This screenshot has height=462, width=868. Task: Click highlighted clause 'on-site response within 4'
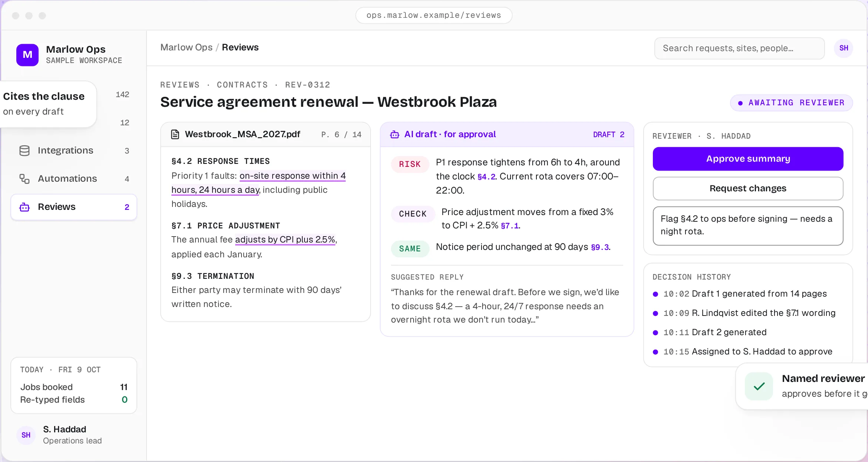293,176
